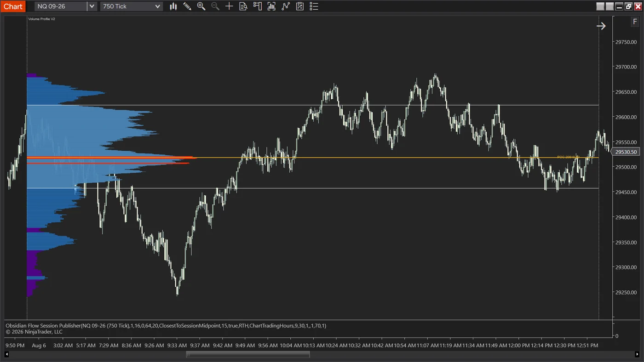644x362 pixels.
Task: Open the chart properties icon
Action: pyautogui.click(x=300, y=6)
